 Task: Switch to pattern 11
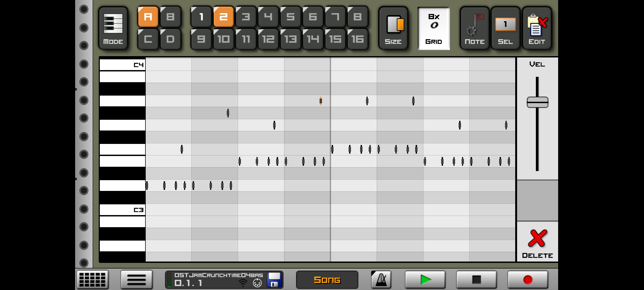(246, 39)
